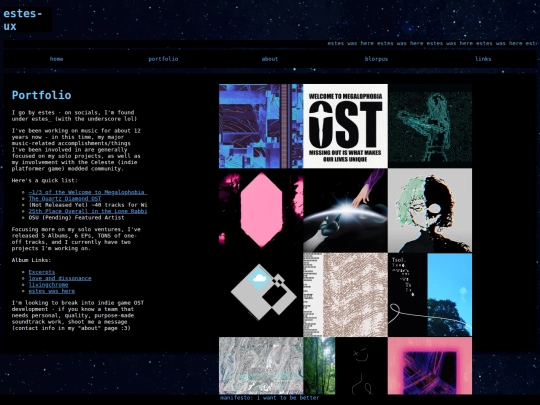540x405 pixels.
Task: Open the about page
Action: 270,59
